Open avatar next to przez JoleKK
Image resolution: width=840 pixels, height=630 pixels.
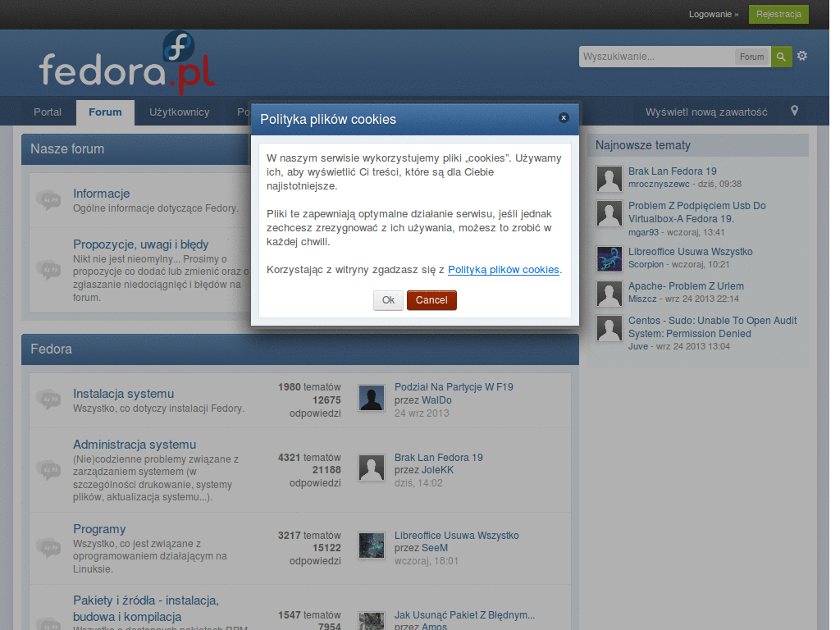coord(372,468)
